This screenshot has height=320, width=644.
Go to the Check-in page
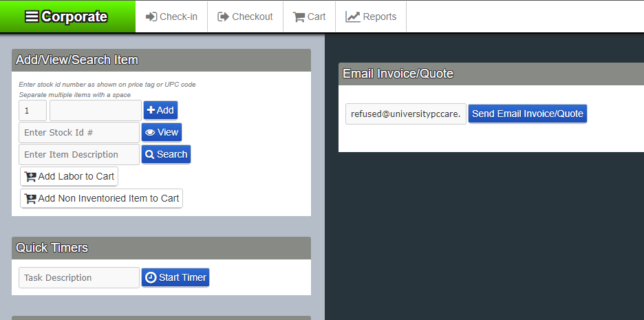click(x=171, y=17)
